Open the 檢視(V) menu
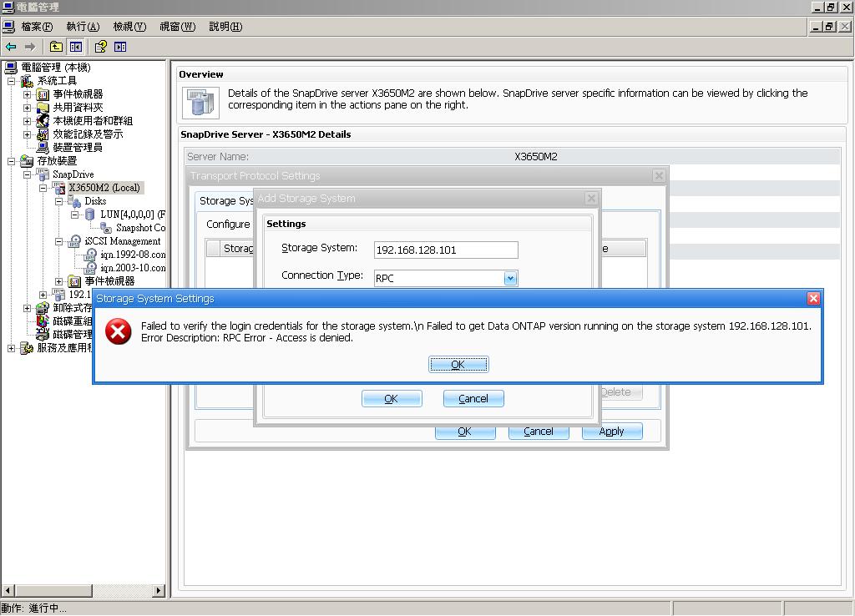This screenshot has height=616, width=855. coord(129,27)
